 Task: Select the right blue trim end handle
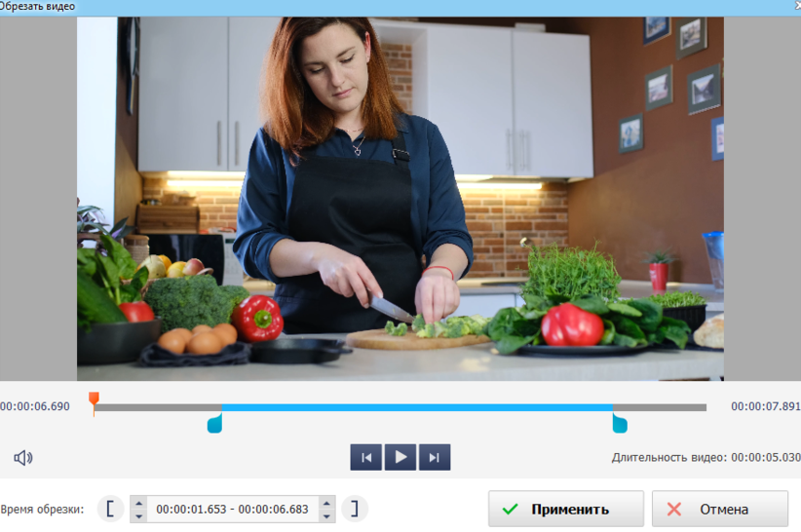tap(619, 423)
